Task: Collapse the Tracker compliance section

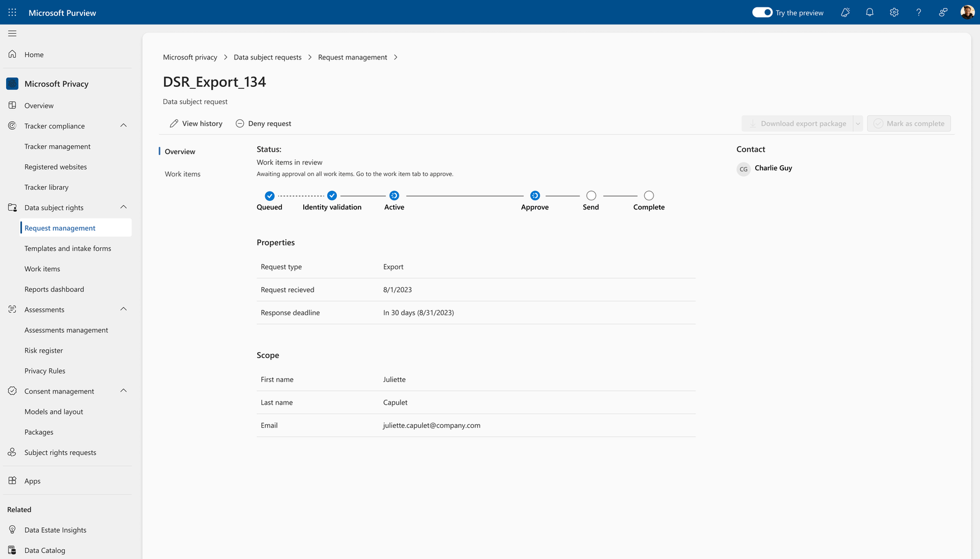Action: [x=124, y=126]
